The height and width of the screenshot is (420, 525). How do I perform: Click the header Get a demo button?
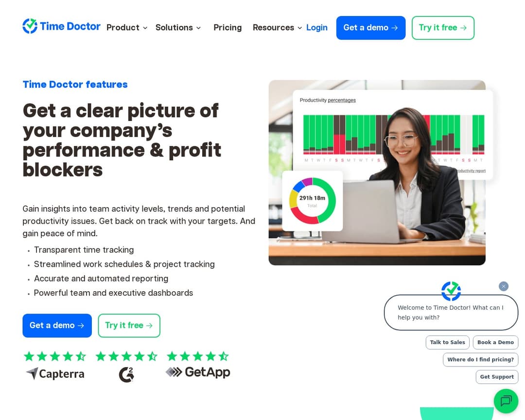370,28
